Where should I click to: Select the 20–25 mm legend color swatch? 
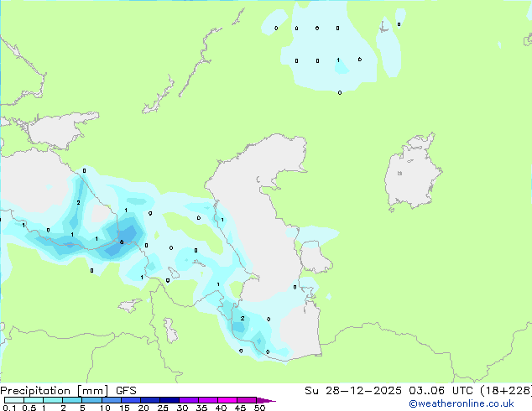(x=150, y=400)
